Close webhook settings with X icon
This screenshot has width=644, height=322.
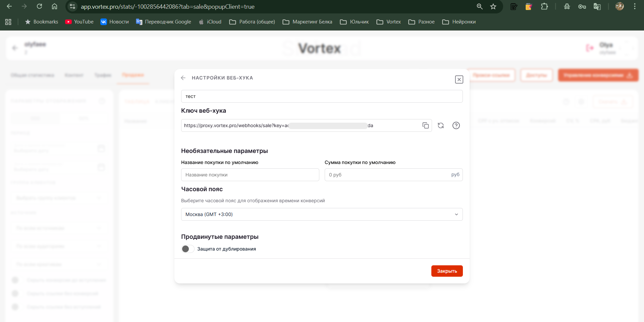[x=459, y=79]
